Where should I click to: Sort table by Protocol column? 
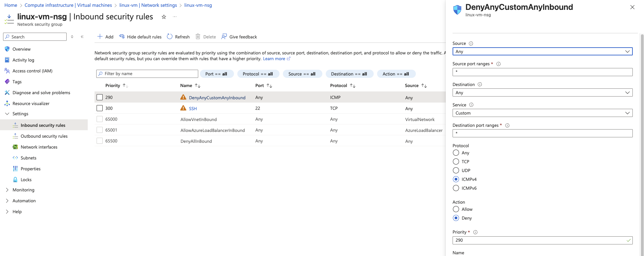coord(342,85)
